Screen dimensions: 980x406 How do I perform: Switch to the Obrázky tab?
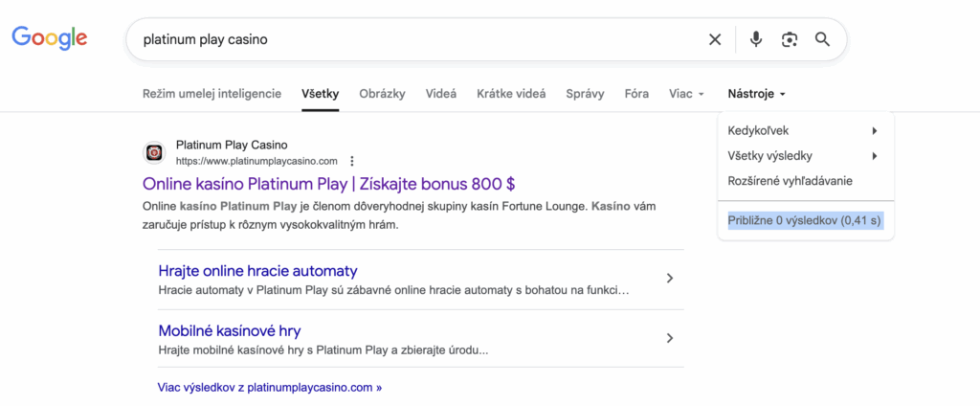(382, 94)
